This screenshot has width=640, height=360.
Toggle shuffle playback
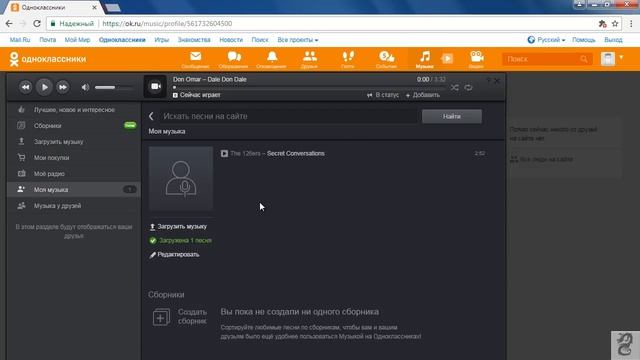454,87
